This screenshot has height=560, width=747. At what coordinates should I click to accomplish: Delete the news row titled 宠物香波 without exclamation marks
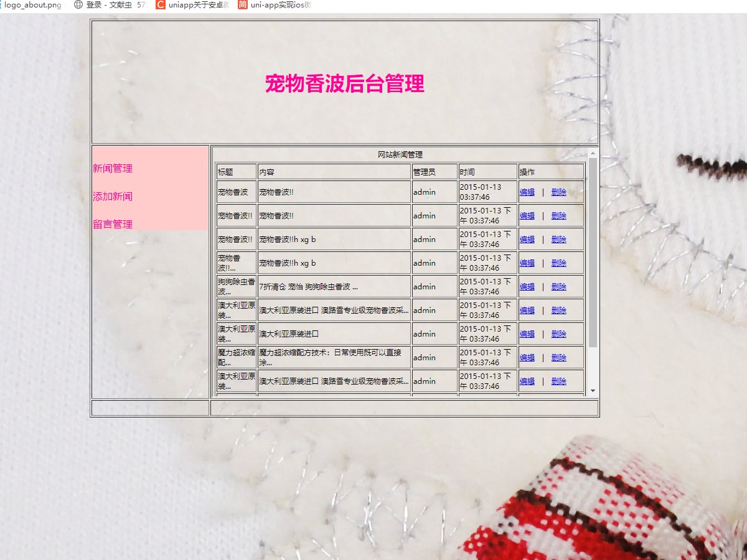559,192
